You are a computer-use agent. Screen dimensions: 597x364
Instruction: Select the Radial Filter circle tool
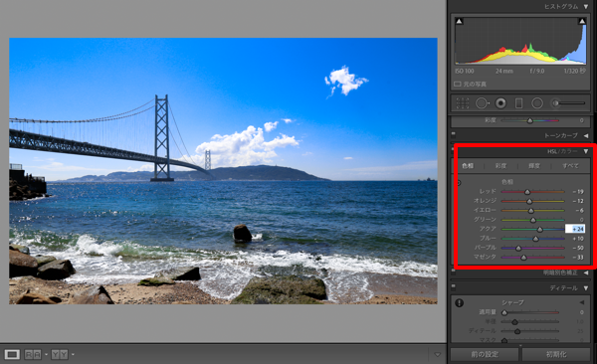tap(537, 103)
